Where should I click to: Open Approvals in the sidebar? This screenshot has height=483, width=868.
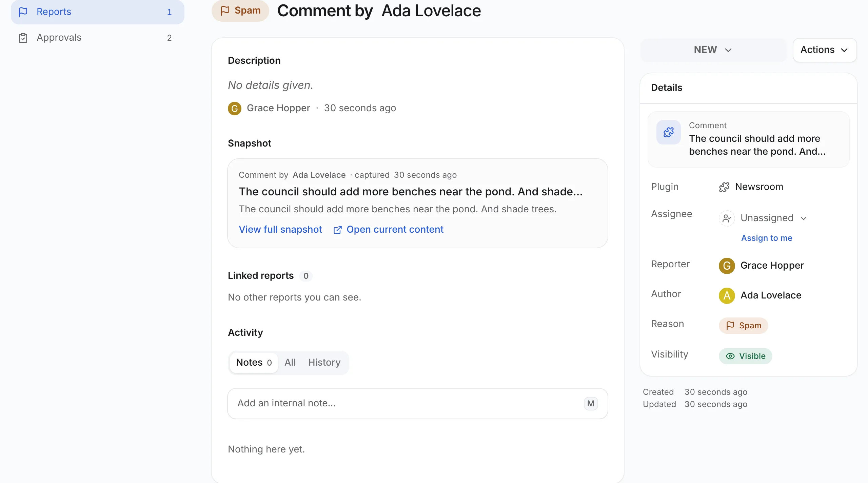click(x=98, y=38)
